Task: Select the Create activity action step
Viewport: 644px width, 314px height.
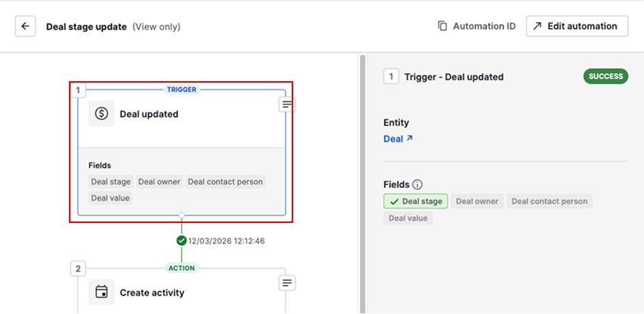Action: click(x=152, y=292)
